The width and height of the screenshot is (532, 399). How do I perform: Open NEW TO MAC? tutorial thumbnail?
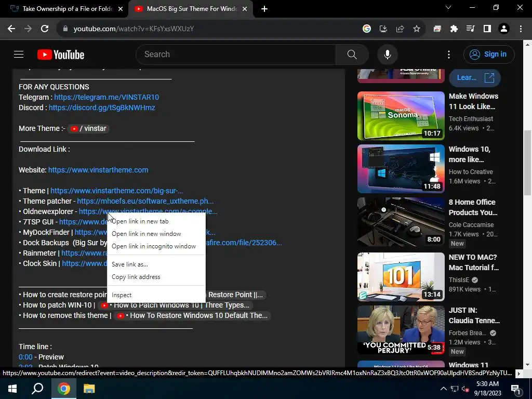point(401,276)
